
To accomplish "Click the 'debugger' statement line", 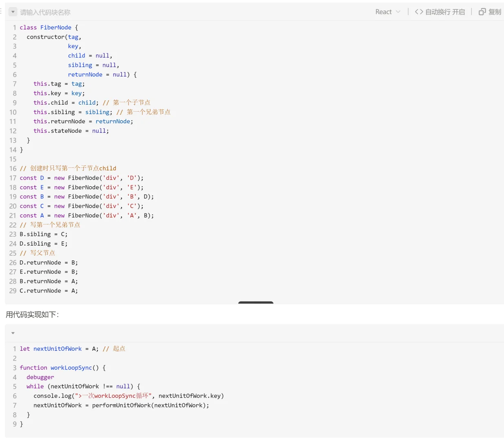I will (x=40, y=377).
